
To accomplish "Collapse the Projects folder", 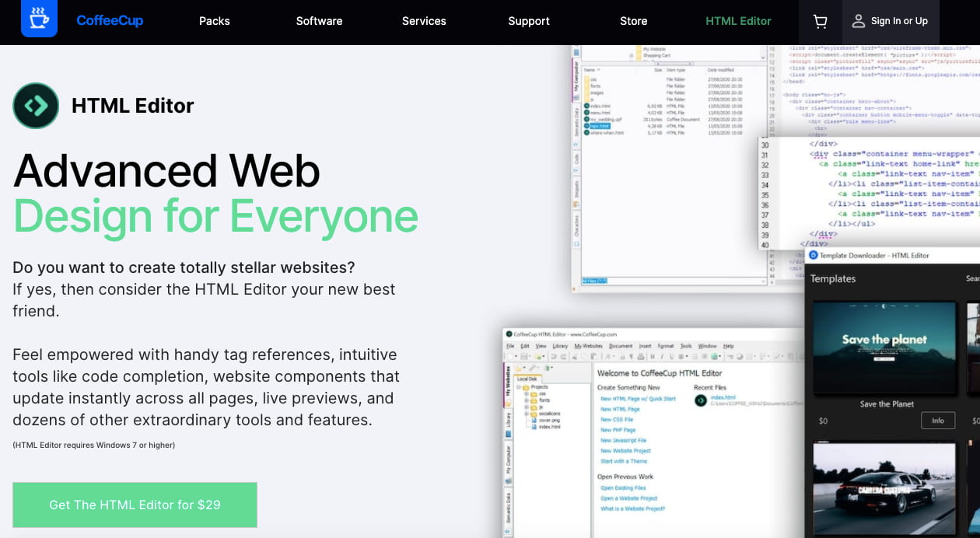I will pos(518,387).
